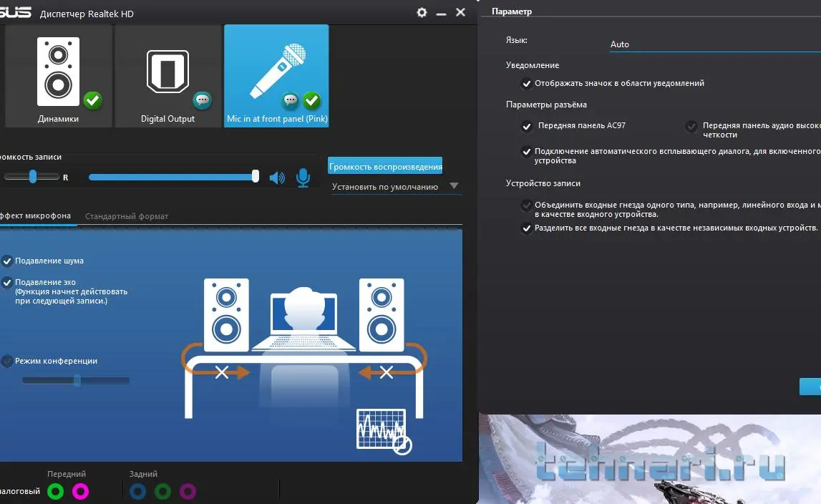Screen dimensions: 821x504
Task: Open the Язык Auto language dropdown
Action: [715, 44]
